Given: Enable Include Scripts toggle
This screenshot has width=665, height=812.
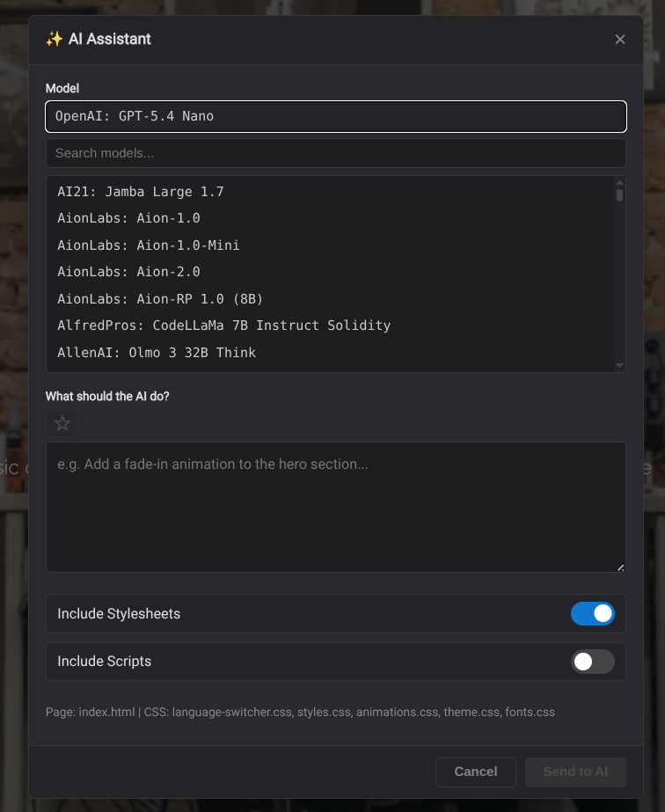Looking at the screenshot, I should (x=593, y=662).
